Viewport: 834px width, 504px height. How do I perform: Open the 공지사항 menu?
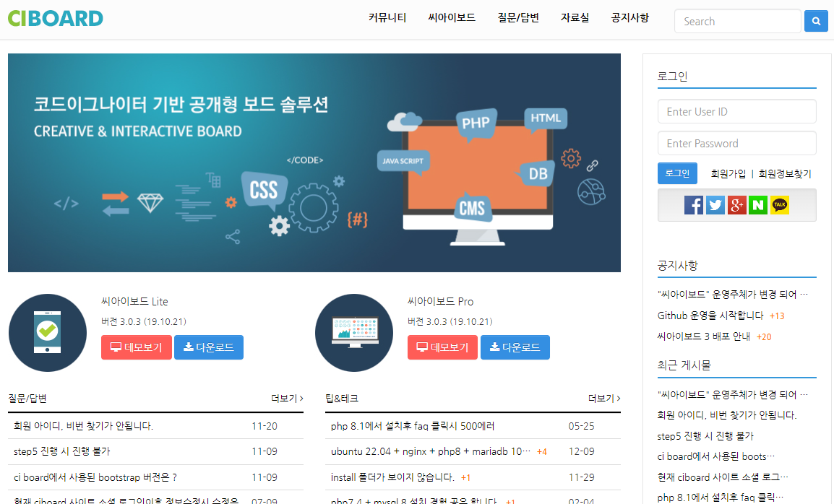pos(629,17)
